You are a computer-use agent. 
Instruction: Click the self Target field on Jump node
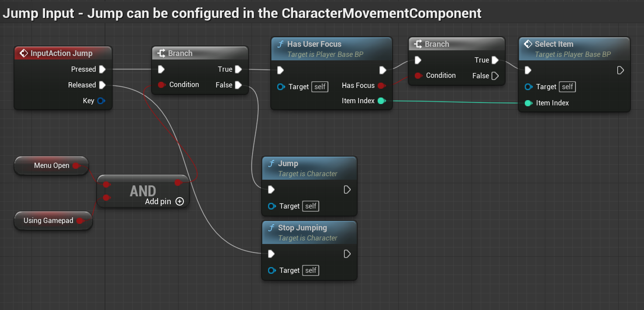(x=310, y=206)
